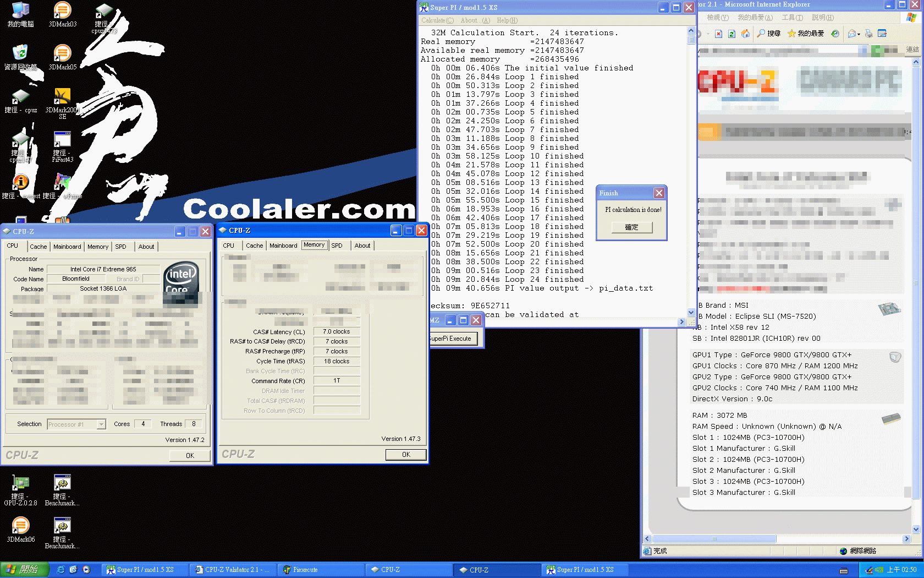Open the About menu in Super PI
This screenshot has width=924, height=578.
475,20
